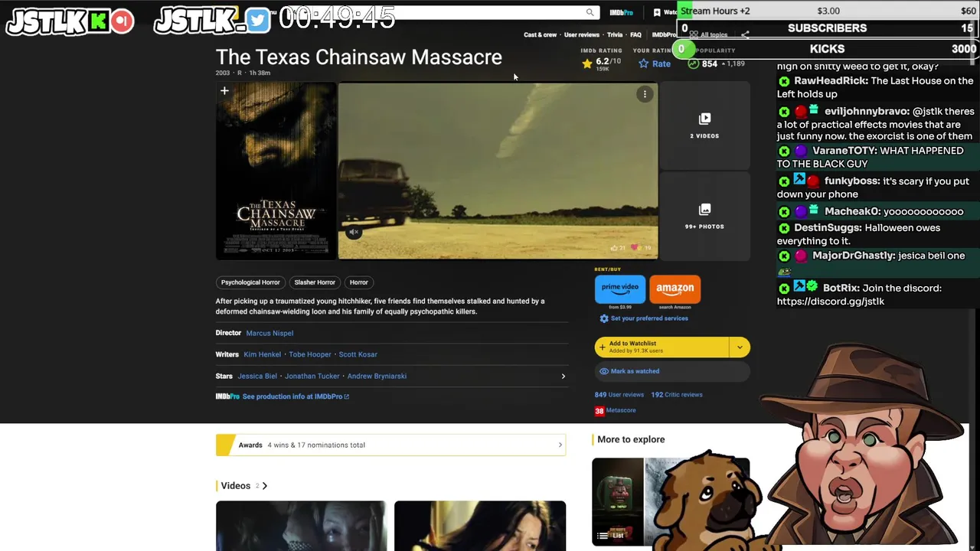Click the search magnifier icon
The height and width of the screenshot is (551, 980).
click(x=590, y=12)
